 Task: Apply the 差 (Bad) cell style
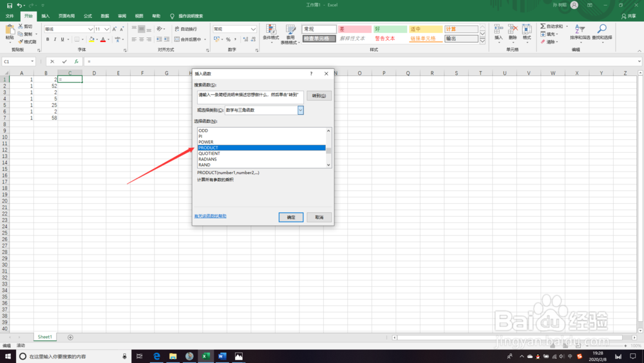355,29
